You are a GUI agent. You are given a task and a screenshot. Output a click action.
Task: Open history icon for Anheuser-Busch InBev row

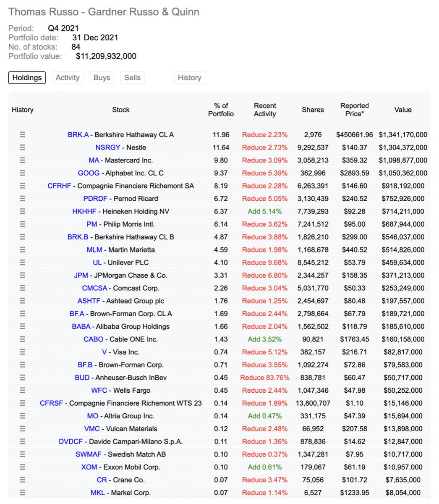tap(23, 378)
